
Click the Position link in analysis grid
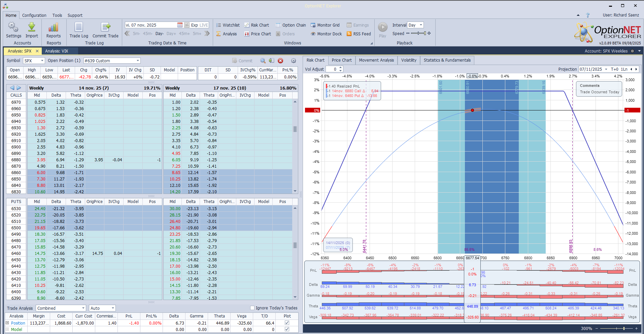18,323
